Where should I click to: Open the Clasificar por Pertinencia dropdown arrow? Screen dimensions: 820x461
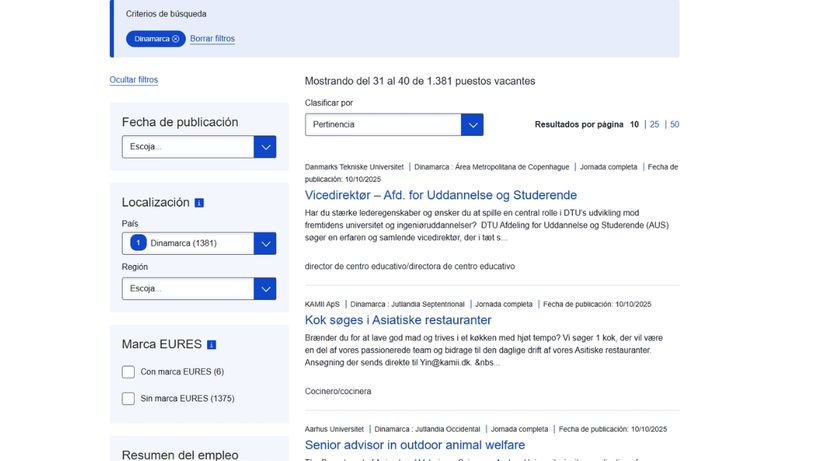(472, 125)
